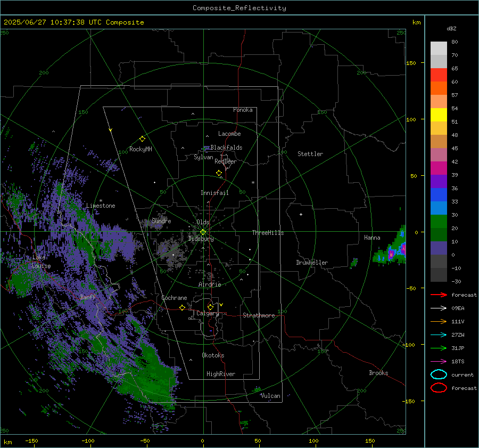Click the magenta 18TS arrow in the legend
Viewport: 479px width, 448px height.
[x=439, y=362]
